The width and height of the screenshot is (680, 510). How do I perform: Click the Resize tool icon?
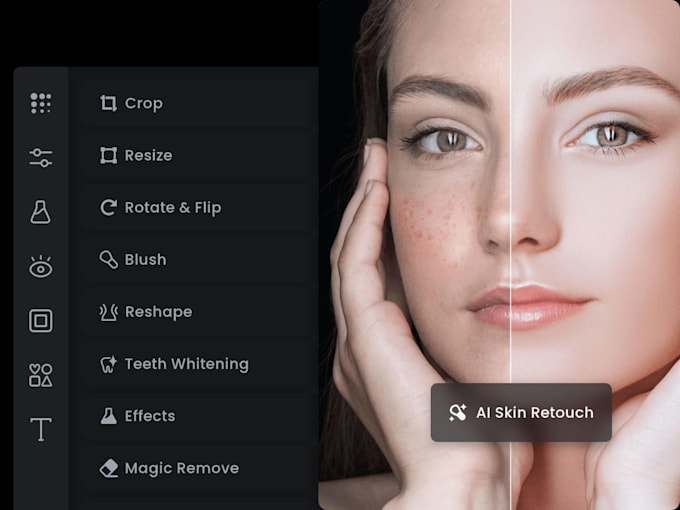click(108, 155)
